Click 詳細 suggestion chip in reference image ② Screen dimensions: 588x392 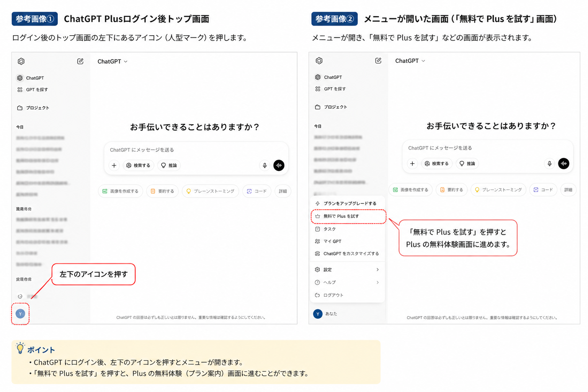(x=568, y=189)
